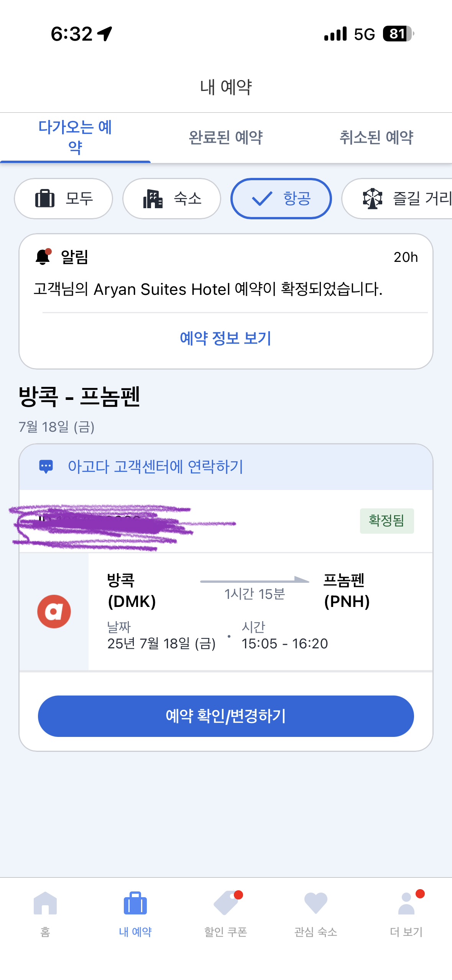The width and height of the screenshot is (452, 980).
Task: Select the 다가오는 예약 tab
Action: 75,137
